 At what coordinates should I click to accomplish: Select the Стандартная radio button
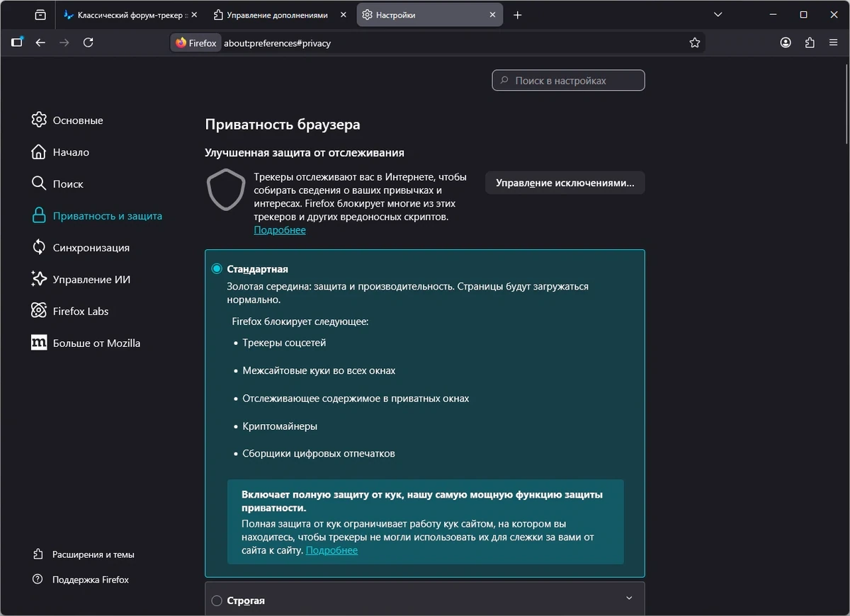point(217,269)
